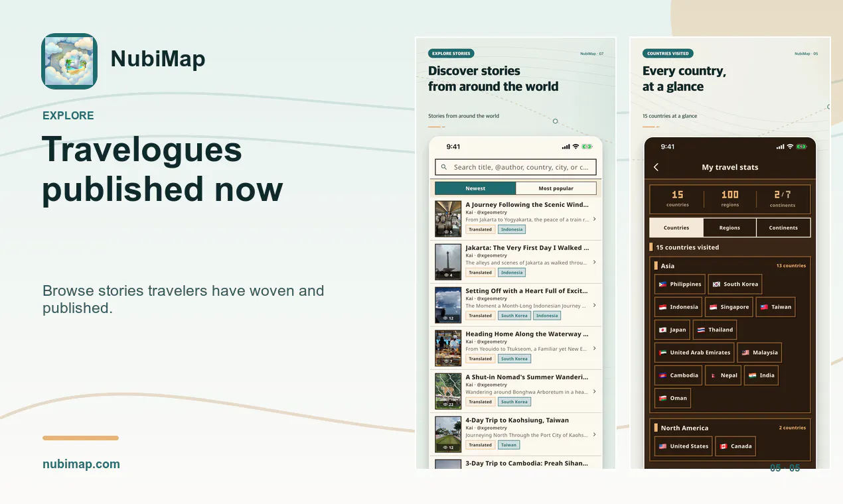Select the Continents tab
Screen dimensions: 843x504
pyautogui.click(x=783, y=227)
